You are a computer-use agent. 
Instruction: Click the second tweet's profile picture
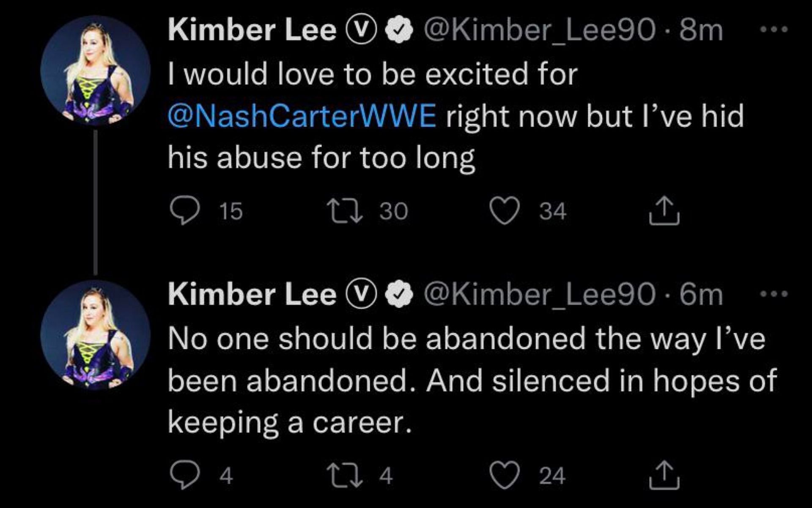[95, 334]
